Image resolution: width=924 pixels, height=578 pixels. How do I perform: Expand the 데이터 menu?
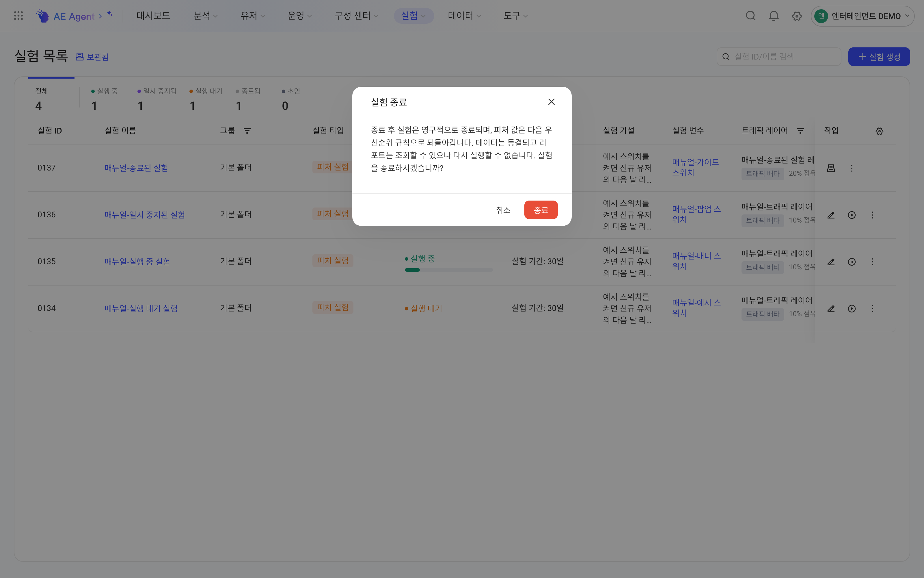[x=464, y=16]
